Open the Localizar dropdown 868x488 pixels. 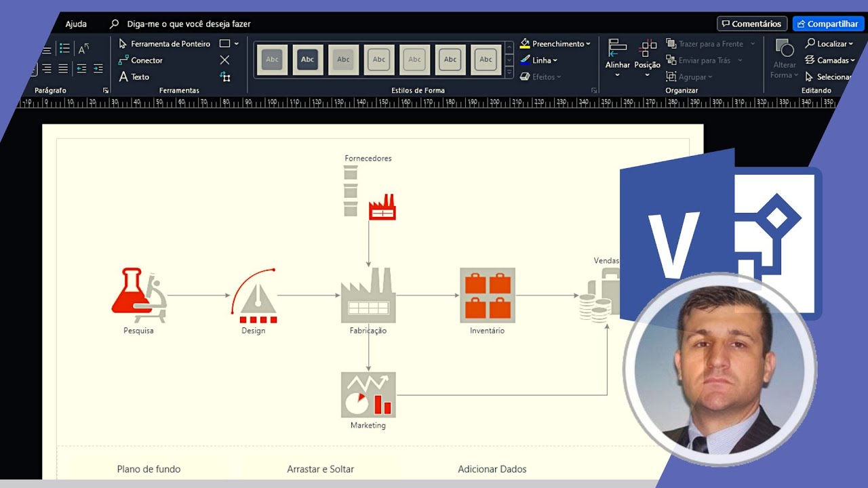click(829, 43)
